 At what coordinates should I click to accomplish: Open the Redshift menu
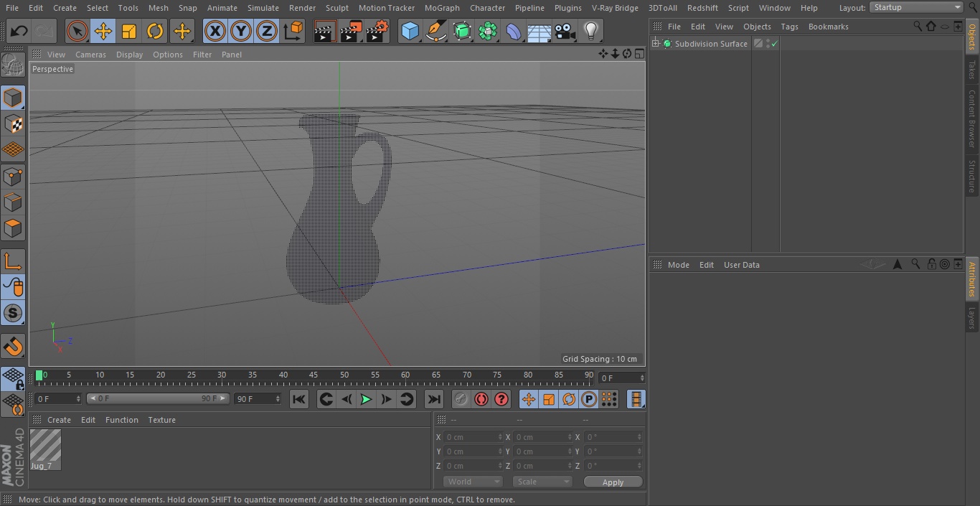(x=702, y=8)
